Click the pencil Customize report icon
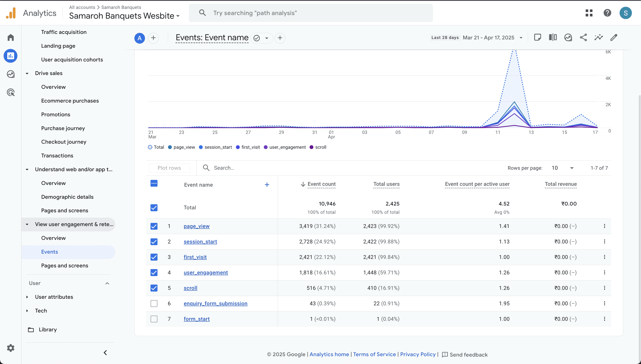This screenshot has width=641, height=364. 614,38
